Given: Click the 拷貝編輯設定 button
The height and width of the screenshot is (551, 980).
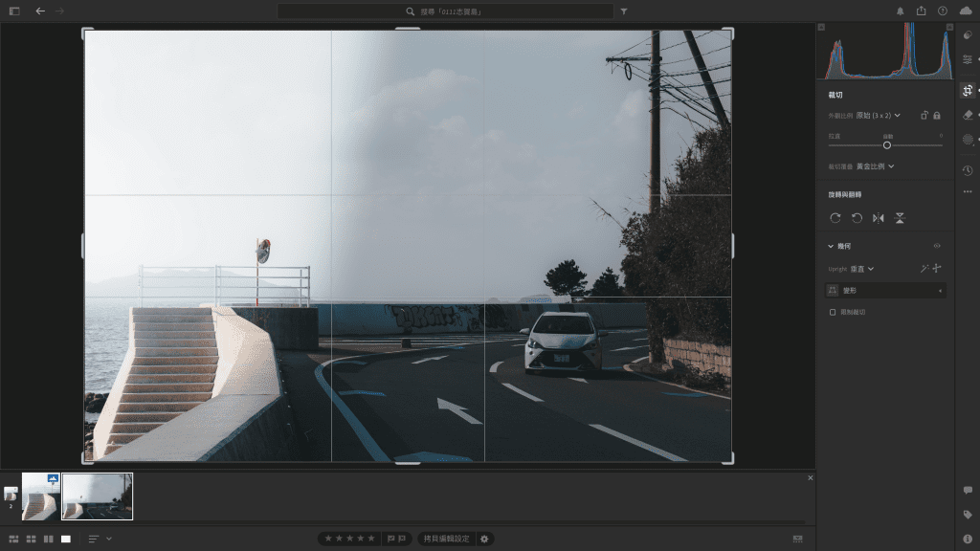Looking at the screenshot, I should 447,539.
